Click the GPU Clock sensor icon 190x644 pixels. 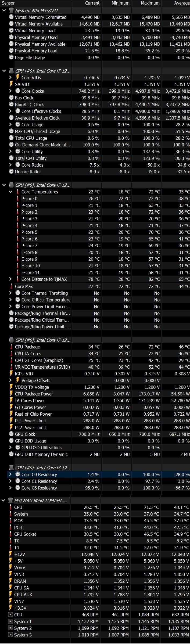[11, 434]
